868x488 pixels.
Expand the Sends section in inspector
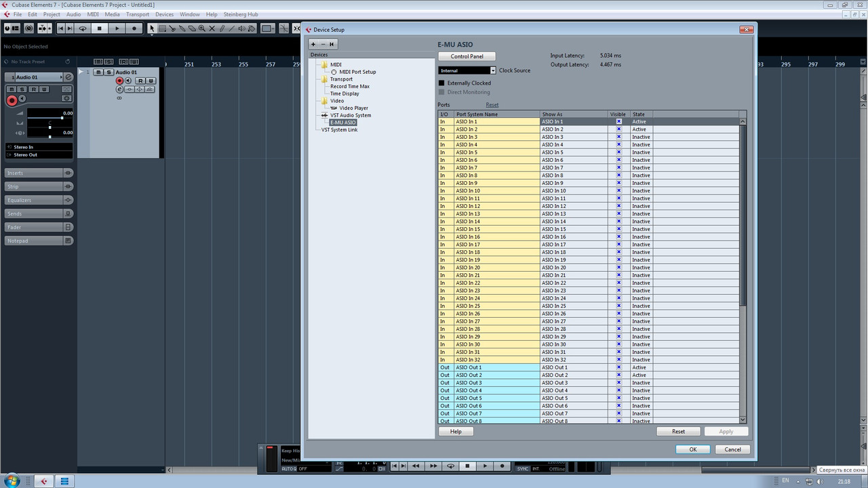(39, 213)
